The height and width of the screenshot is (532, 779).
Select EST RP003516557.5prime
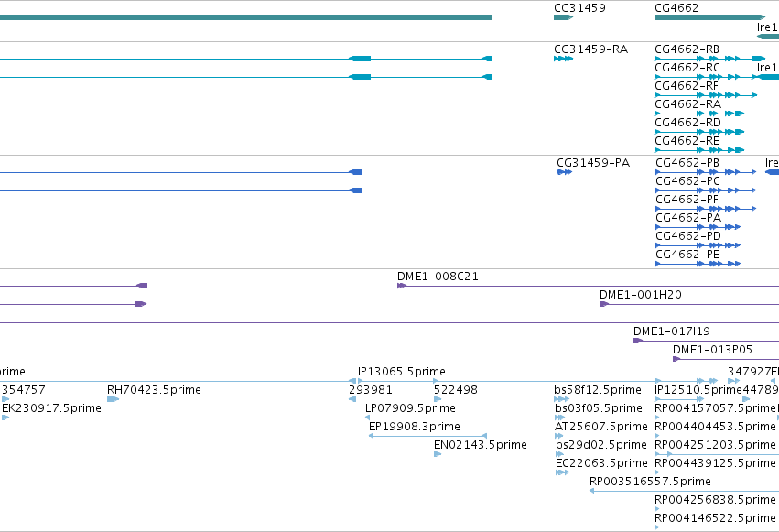click(650, 482)
